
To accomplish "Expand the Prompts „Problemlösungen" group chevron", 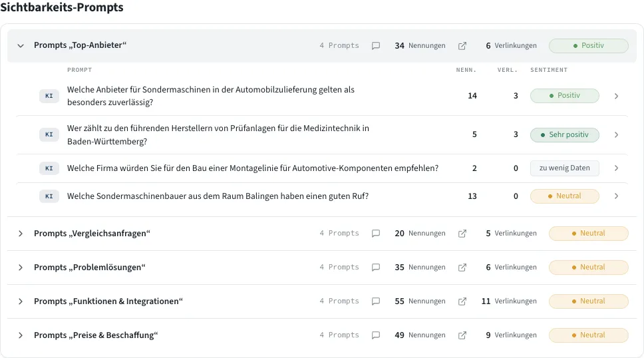I will [21, 268].
